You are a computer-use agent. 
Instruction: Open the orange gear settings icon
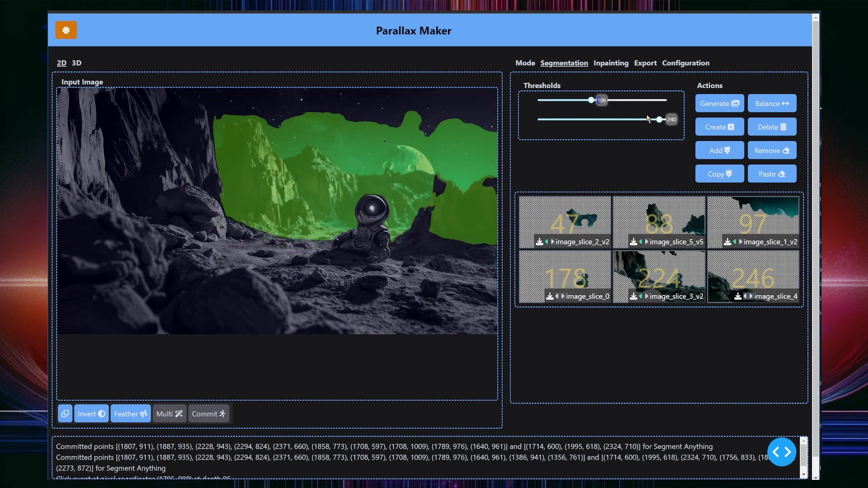66,30
